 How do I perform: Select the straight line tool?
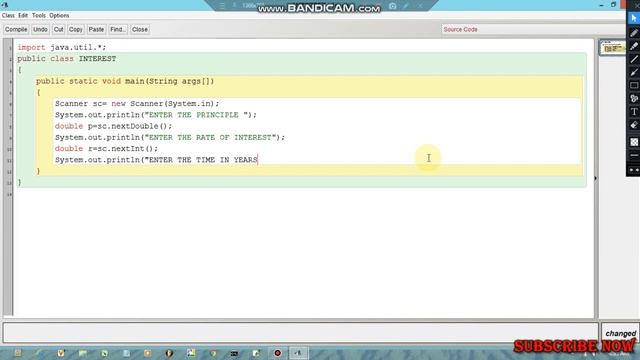click(x=634, y=59)
